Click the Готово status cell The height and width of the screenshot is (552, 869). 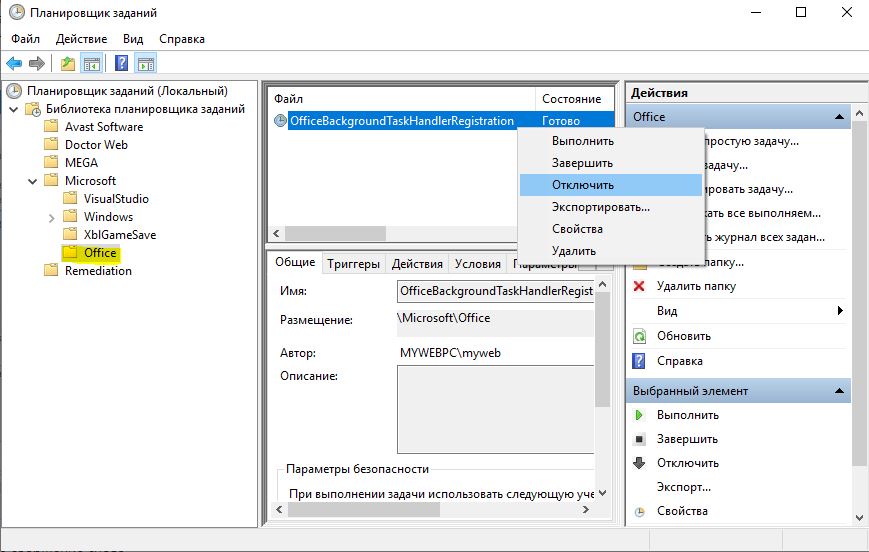(x=561, y=121)
